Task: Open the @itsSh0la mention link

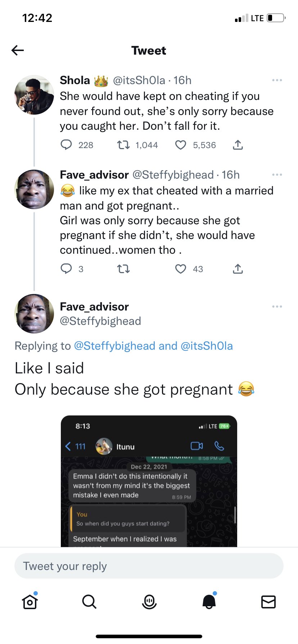Action: (x=207, y=346)
